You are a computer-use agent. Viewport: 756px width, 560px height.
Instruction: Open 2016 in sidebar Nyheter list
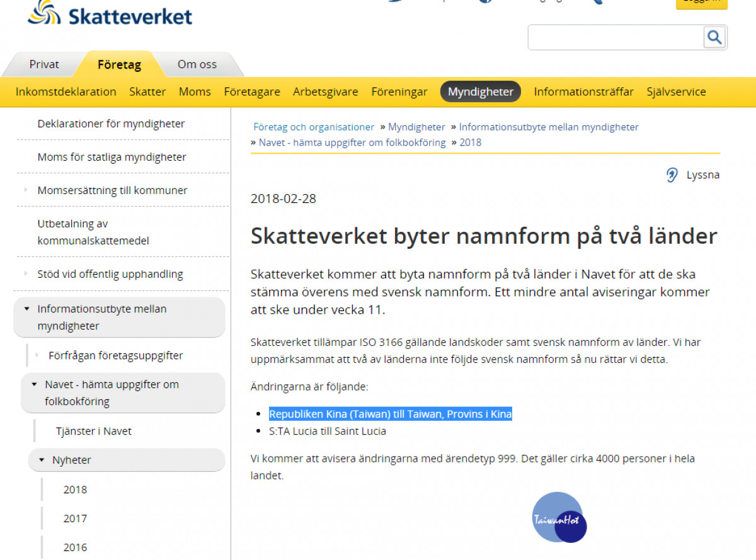(75, 547)
